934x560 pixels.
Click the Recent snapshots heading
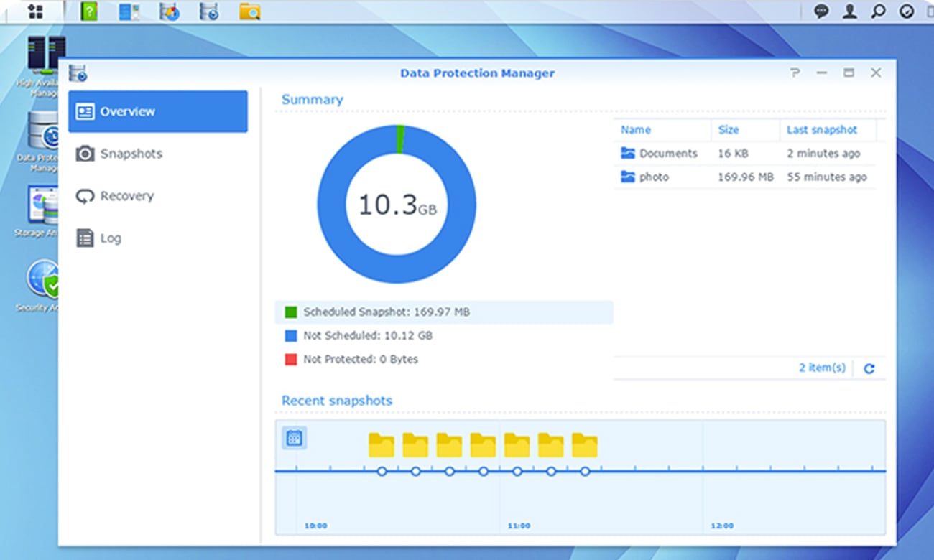click(337, 401)
